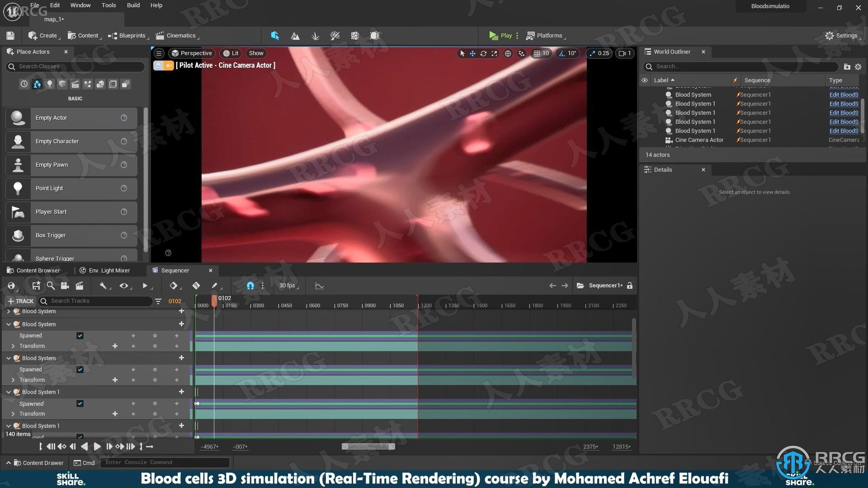Add a new TRACK in Sequencer
Image resolution: width=868 pixels, height=488 pixels.
(20, 301)
